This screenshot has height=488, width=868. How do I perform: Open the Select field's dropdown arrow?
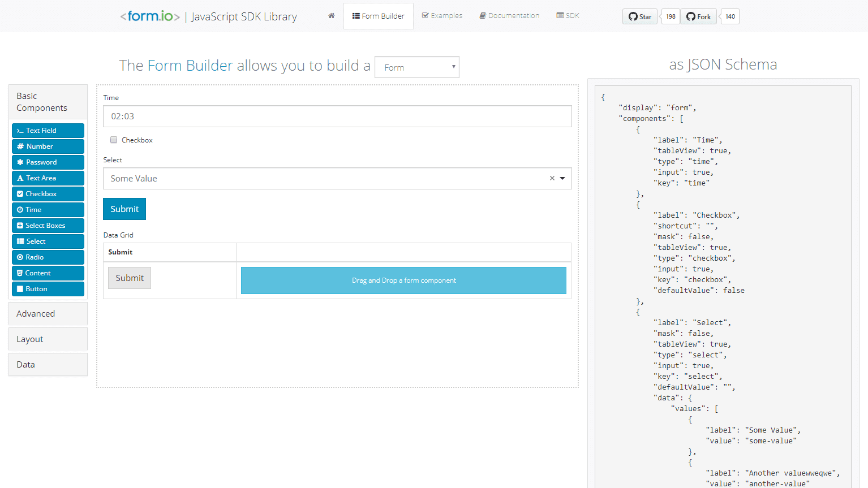[562, 178]
